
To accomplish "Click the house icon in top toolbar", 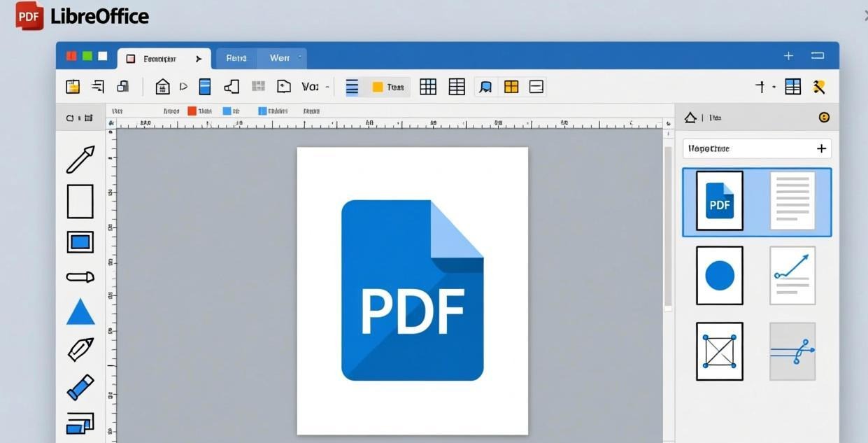I will pyautogui.click(x=162, y=86).
